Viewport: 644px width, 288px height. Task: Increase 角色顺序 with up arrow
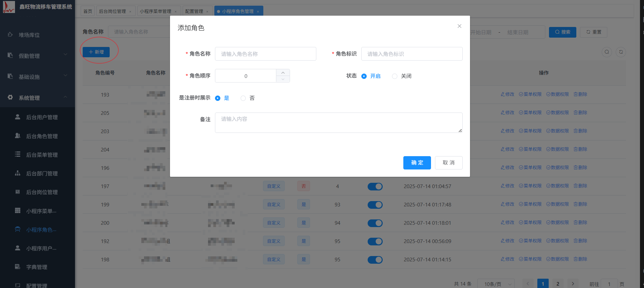283,73
